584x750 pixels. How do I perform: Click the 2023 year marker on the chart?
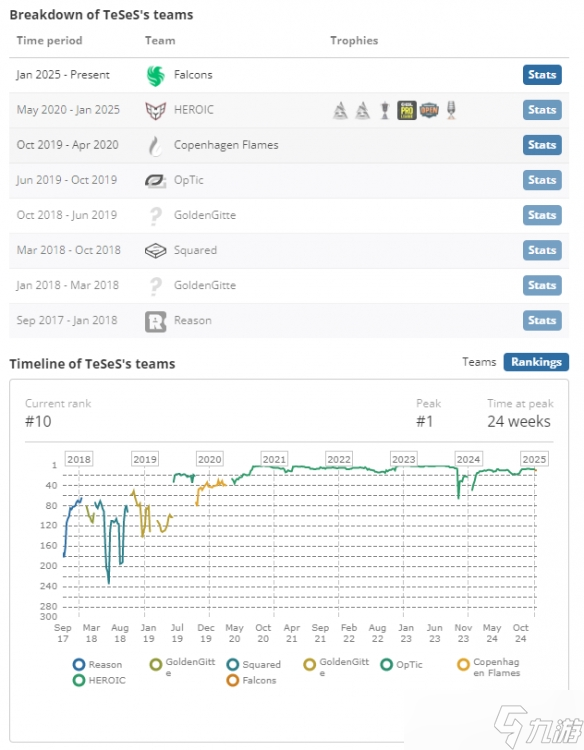point(404,459)
